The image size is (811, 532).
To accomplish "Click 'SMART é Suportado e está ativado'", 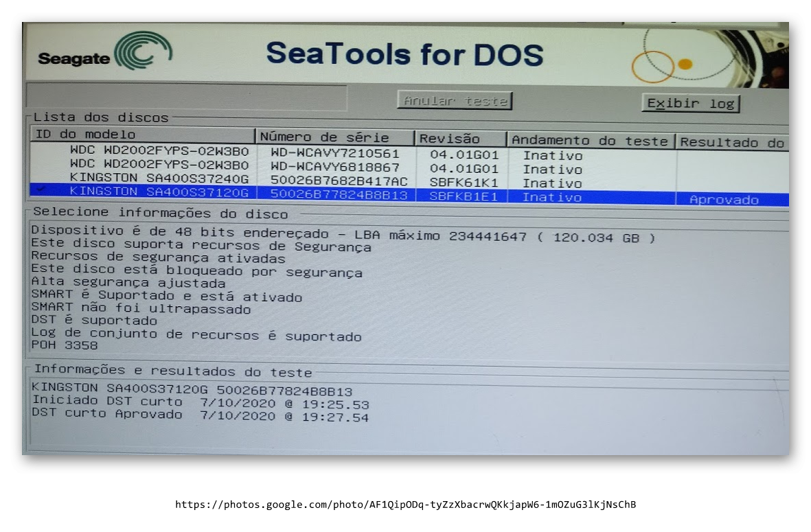I will point(167,296).
